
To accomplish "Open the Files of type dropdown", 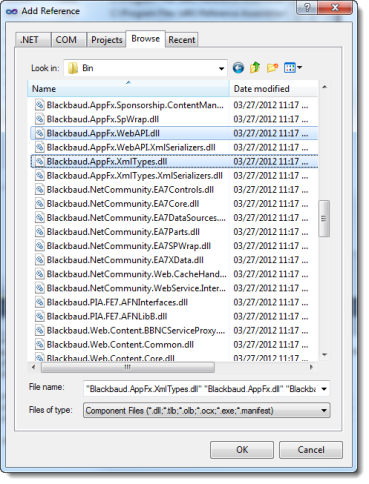I will tap(207, 410).
